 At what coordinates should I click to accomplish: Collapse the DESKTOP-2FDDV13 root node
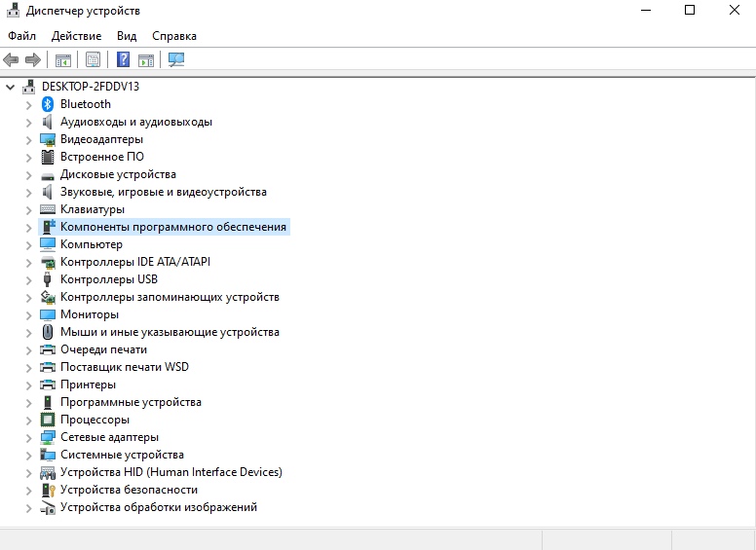(x=10, y=88)
